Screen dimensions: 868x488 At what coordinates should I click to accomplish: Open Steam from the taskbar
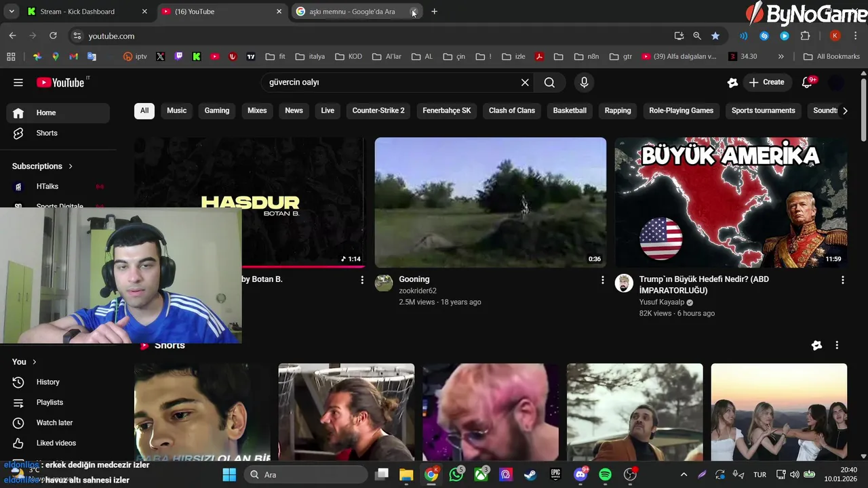tap(530, 474)
